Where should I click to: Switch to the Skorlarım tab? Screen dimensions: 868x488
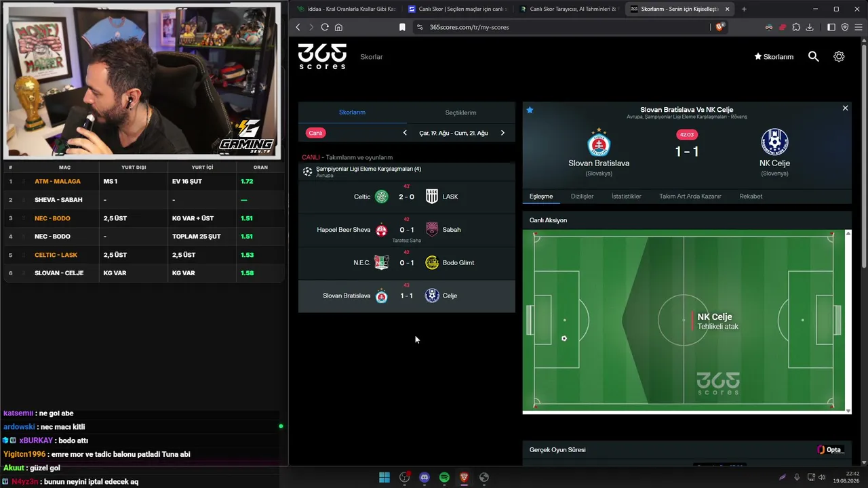[353, 113]
